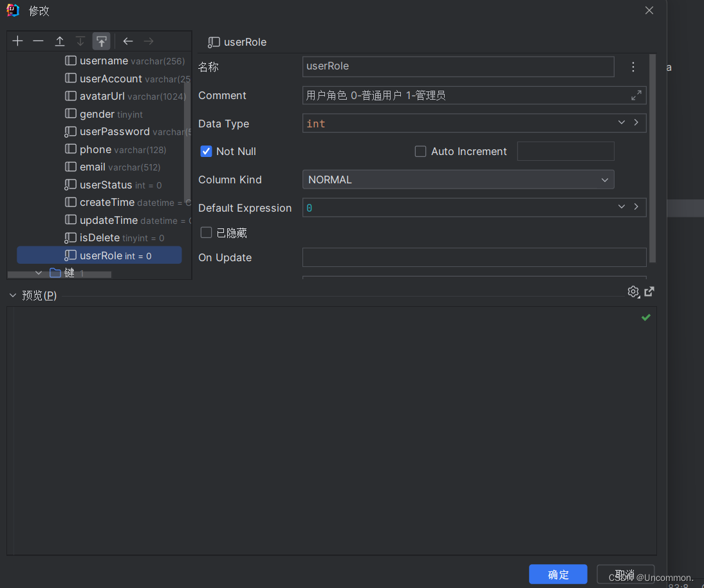
Task: Remove selected column using the minus icon
Action: tap(38, 41)
